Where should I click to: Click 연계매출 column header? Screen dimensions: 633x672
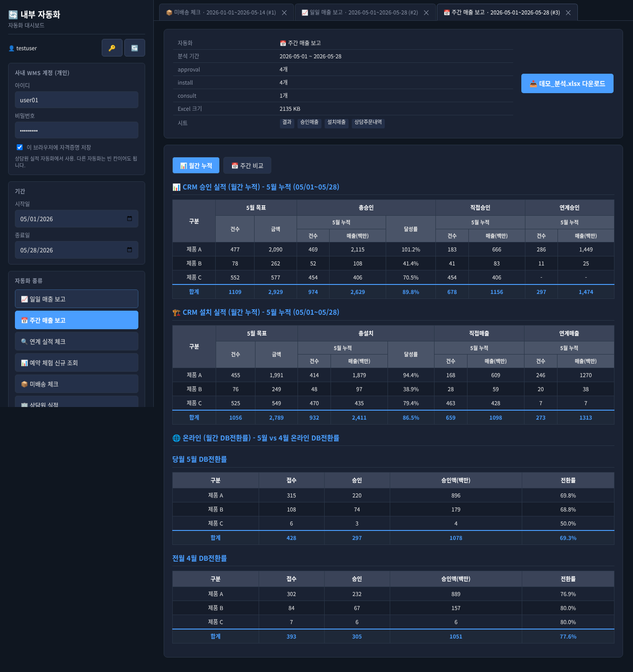pyautogui.click(x=569, y=333)
